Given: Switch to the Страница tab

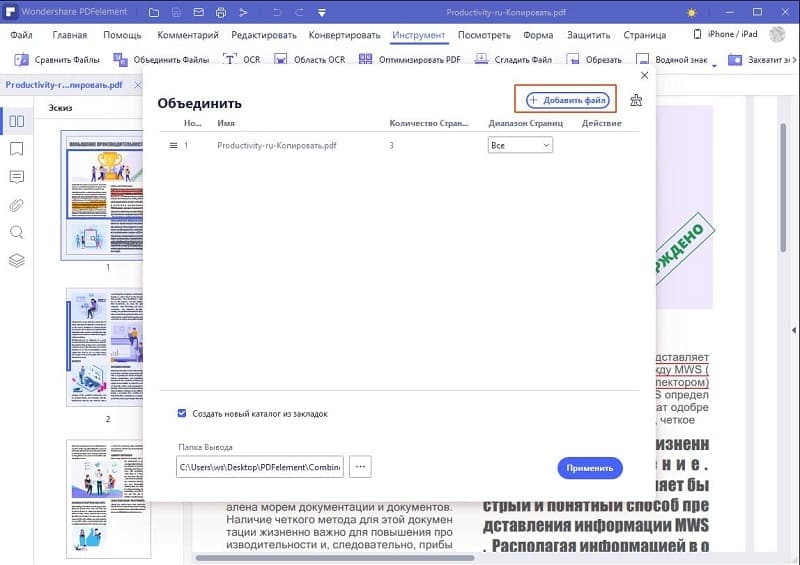Looking at the screenshot, I should (x=644, y=35).
